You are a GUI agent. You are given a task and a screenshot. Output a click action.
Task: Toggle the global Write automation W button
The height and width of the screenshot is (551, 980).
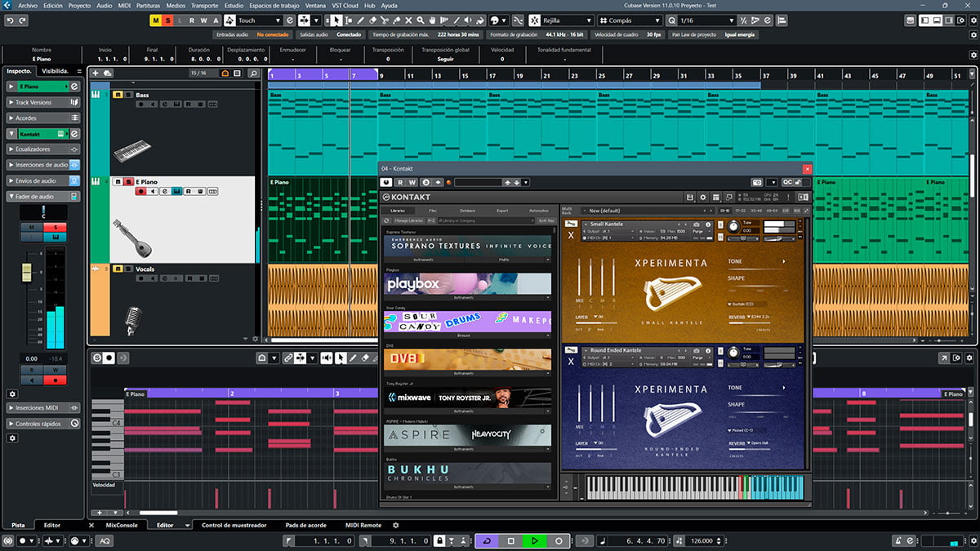[203, 20]
